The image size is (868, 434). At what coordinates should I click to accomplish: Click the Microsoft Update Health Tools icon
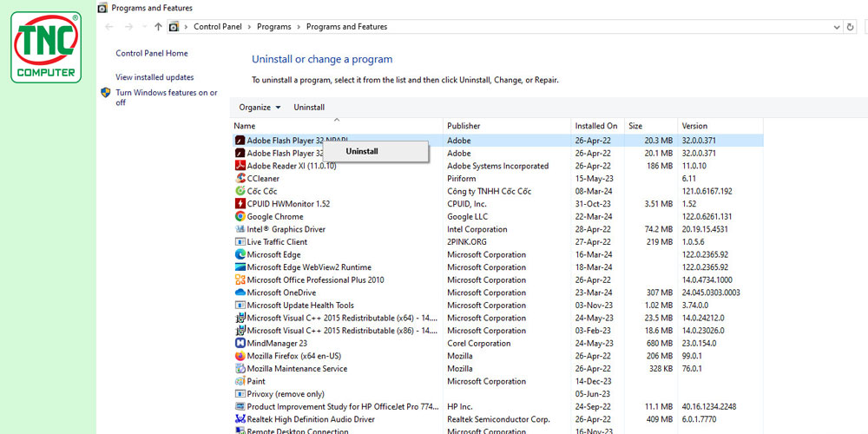click(x=240, y=305)
